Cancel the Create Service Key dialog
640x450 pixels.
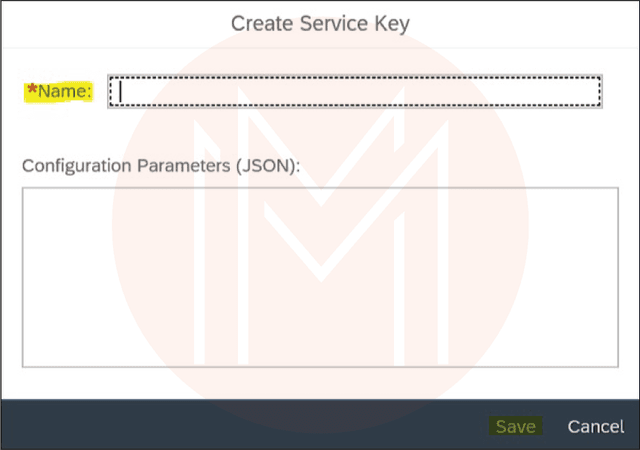pos(595,426)
